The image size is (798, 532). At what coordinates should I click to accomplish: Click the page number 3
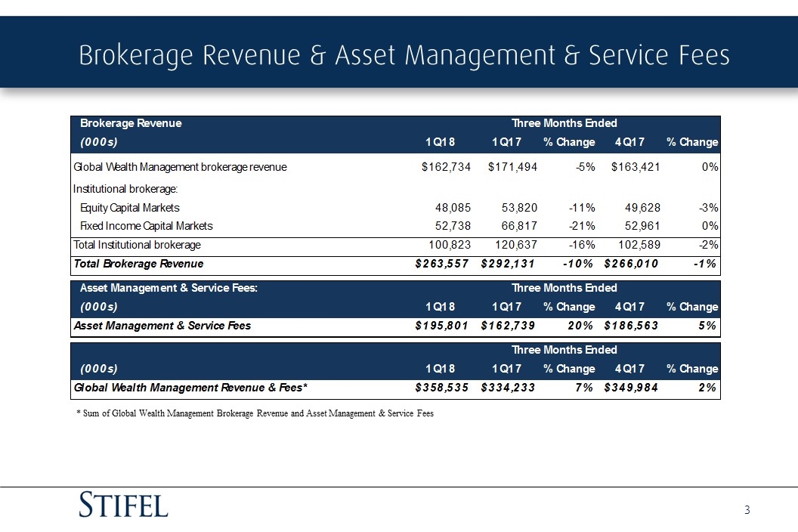pos(747,511)
